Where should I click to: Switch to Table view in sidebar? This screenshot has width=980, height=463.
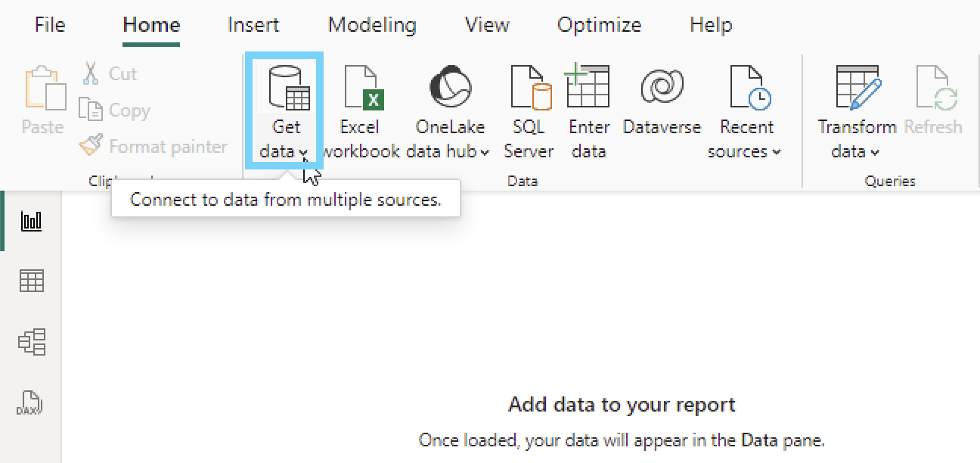(x=31, y=281)
